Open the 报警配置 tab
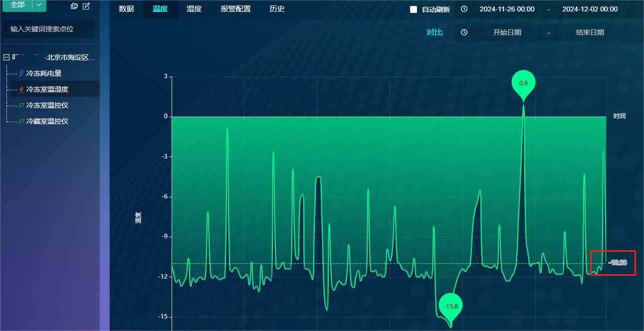 click(x=235, y=9)
